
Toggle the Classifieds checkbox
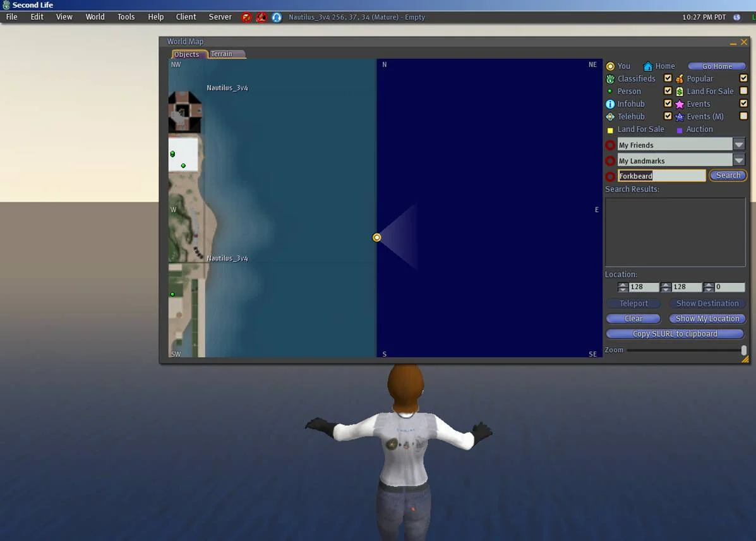[668, 78]
